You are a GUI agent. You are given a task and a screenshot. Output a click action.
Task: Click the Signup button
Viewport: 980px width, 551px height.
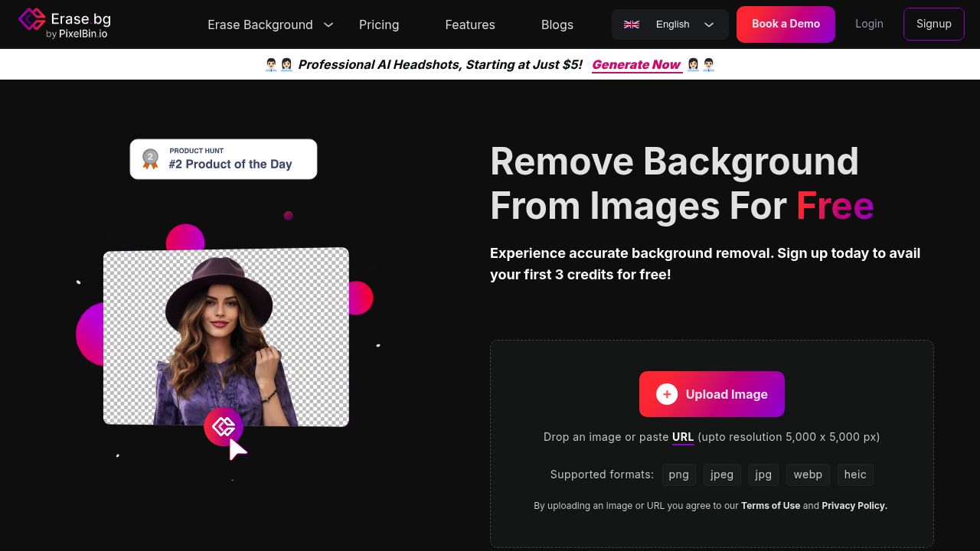tap(934, 24)
